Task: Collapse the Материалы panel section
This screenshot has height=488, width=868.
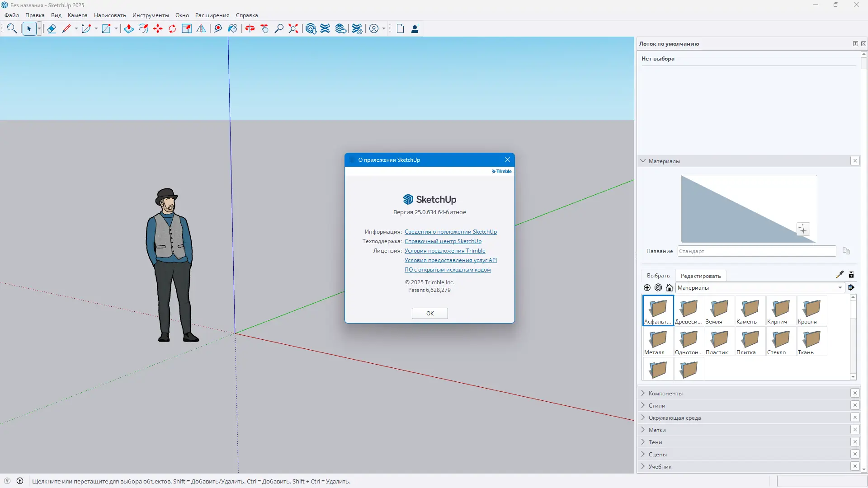Action: coord(643,161)
